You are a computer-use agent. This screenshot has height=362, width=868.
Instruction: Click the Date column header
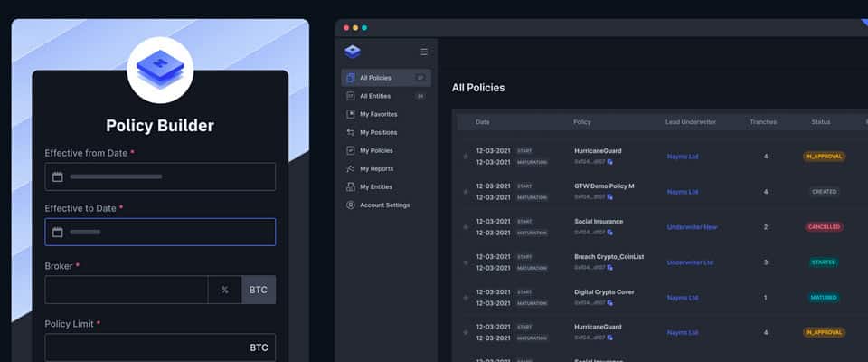483,122
